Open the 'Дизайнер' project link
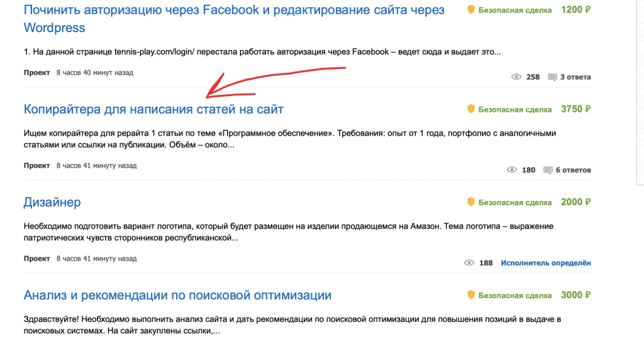 click(52, 202)
